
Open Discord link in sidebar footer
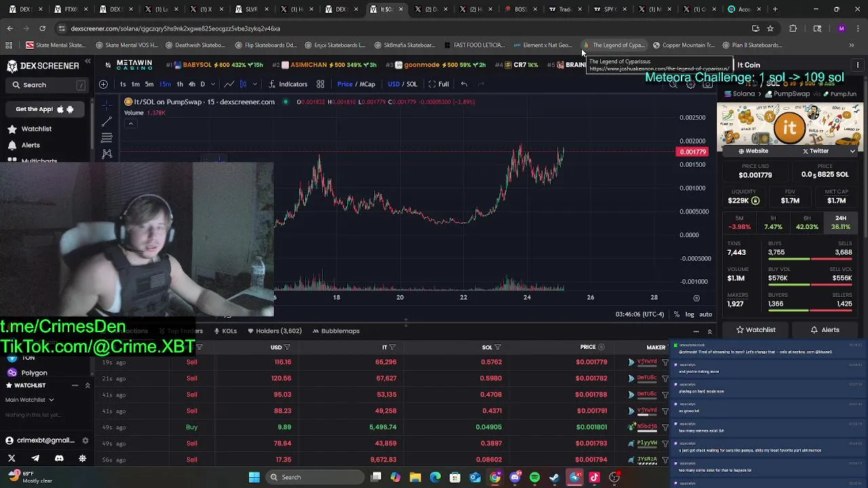click(59, 459)
